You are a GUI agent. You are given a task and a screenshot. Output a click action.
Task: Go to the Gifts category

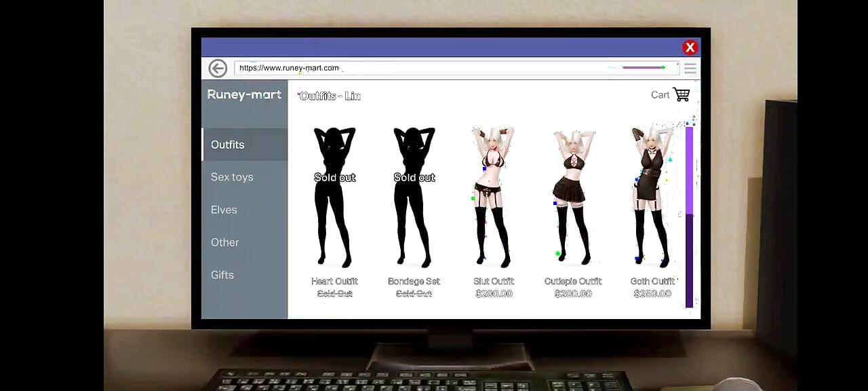click(x=222, y=275)
